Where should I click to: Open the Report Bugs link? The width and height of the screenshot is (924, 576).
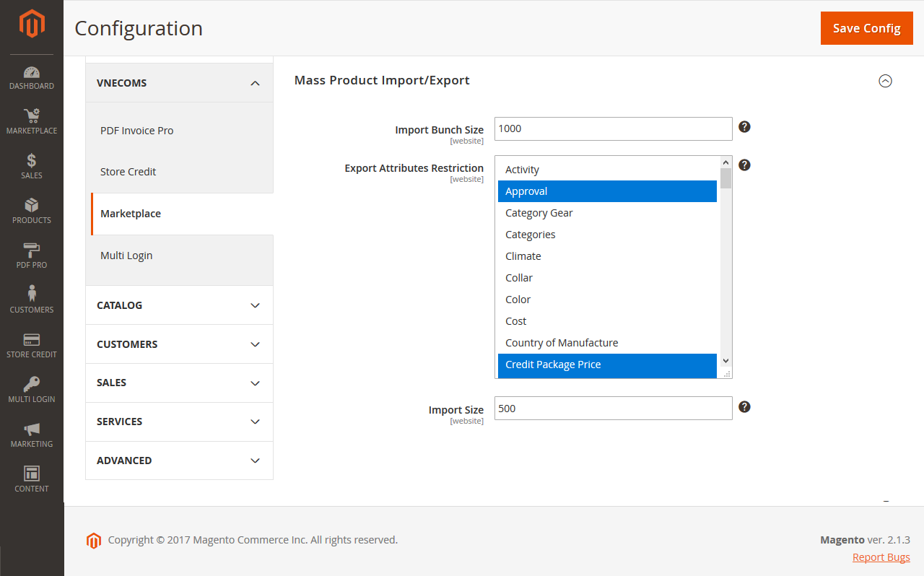point(881,557)
